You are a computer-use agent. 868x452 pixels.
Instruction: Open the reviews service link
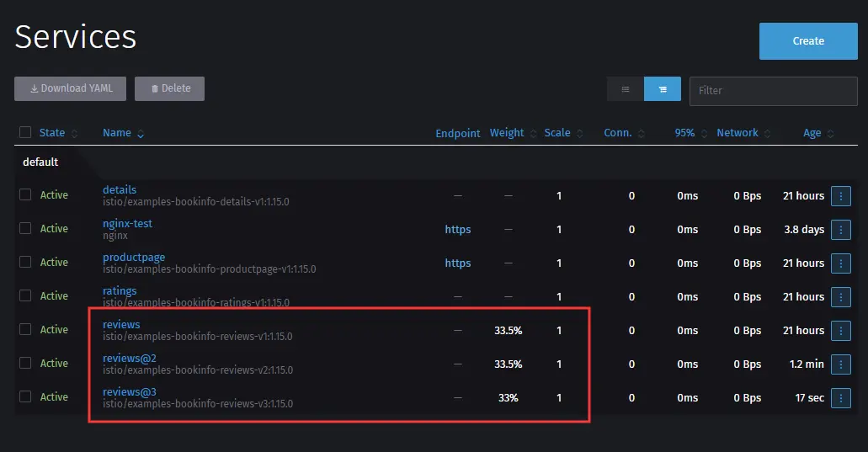tap(121, 325)
